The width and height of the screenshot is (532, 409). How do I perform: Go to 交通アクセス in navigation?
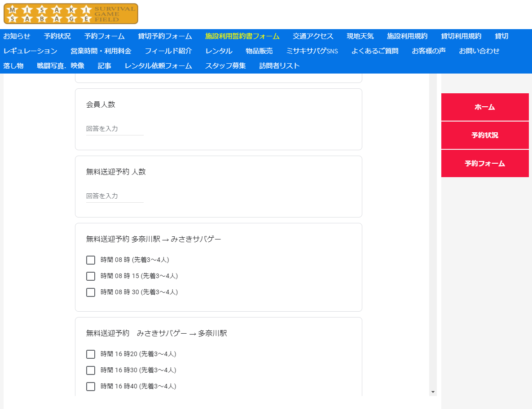click(313, 36)
